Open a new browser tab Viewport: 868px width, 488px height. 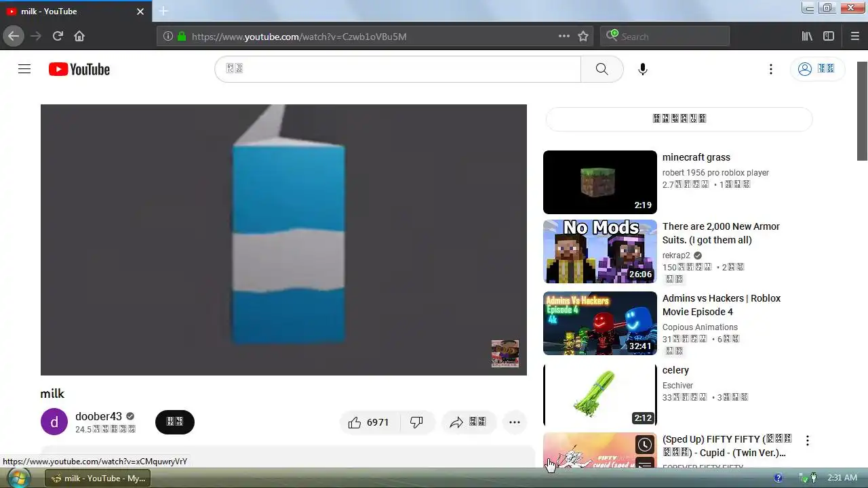point(163,11)
